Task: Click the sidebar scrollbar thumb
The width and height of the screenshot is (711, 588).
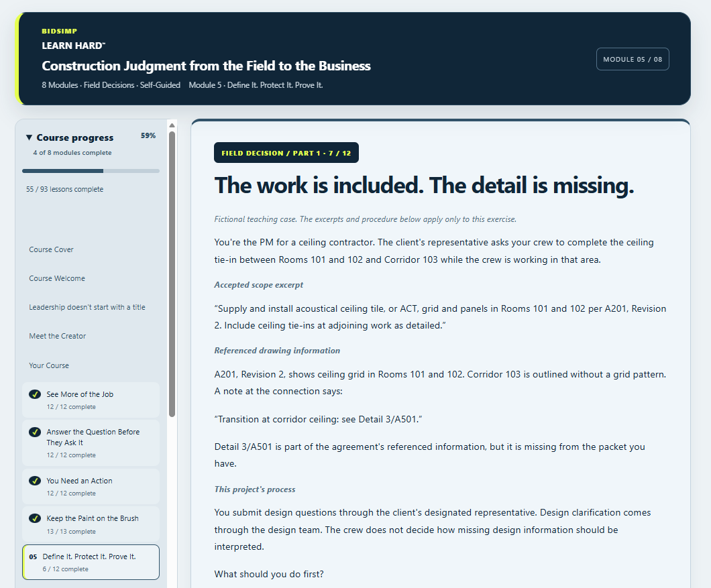Action: point(172,274)
